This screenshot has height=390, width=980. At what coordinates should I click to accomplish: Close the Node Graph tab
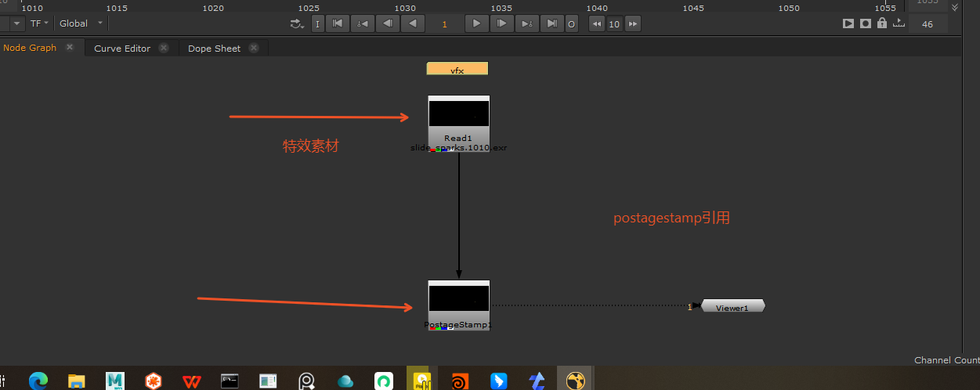pyautogui.click(x=70, y=48)
